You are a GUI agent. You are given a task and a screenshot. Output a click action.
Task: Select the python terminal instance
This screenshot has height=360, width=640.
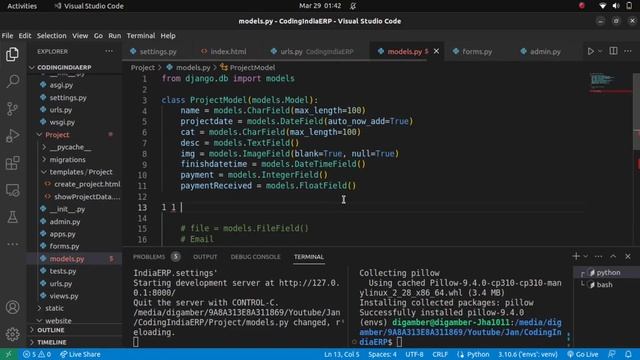(x=607, y=273)
